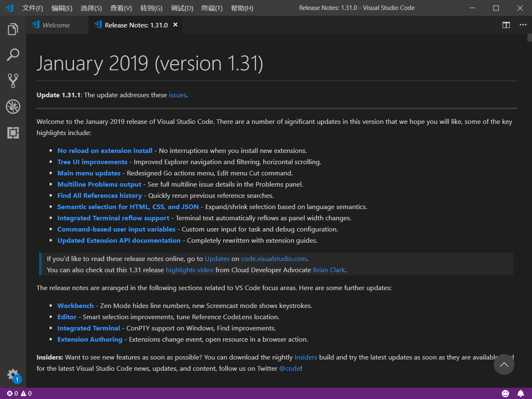This screenshot has width=532, height=399.
Task: Open notifications via the bell icon
Action: click(x=521, y=393)
